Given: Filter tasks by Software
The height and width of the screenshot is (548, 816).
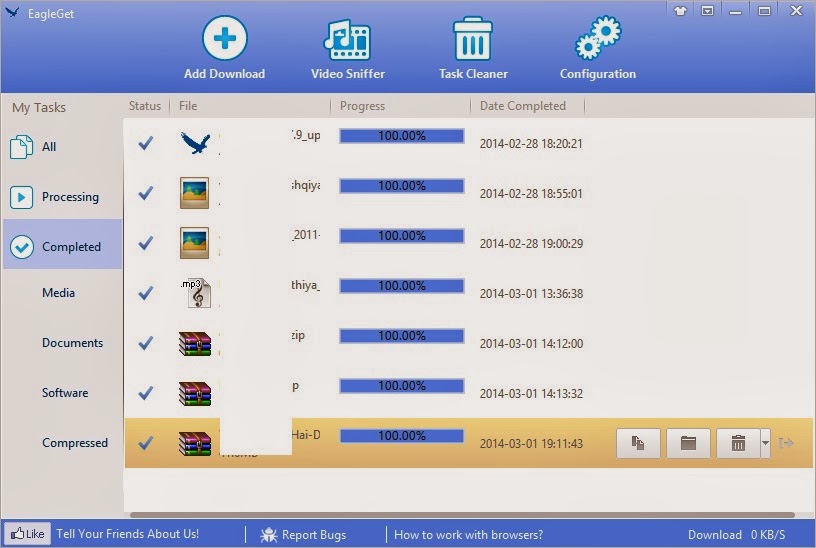Looking at the screenshot, I should point(65,393).
